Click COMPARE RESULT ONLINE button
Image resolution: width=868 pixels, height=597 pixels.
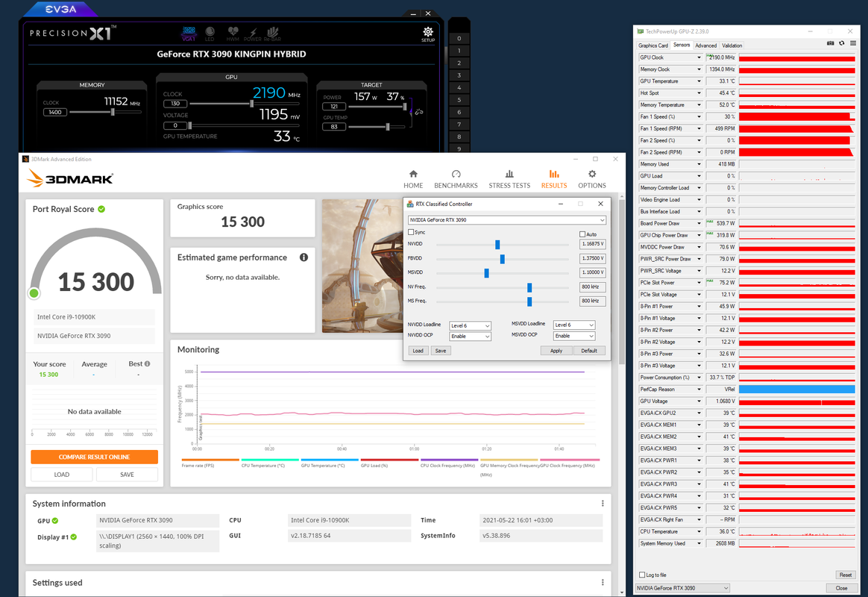tap(94, 457)
